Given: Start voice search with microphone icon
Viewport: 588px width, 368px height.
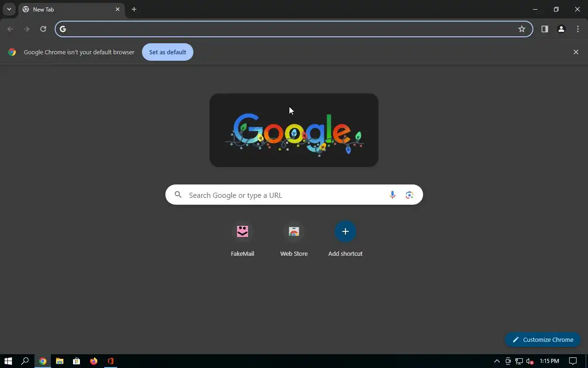Looking at the screenshot, I should tap(392, 195).
